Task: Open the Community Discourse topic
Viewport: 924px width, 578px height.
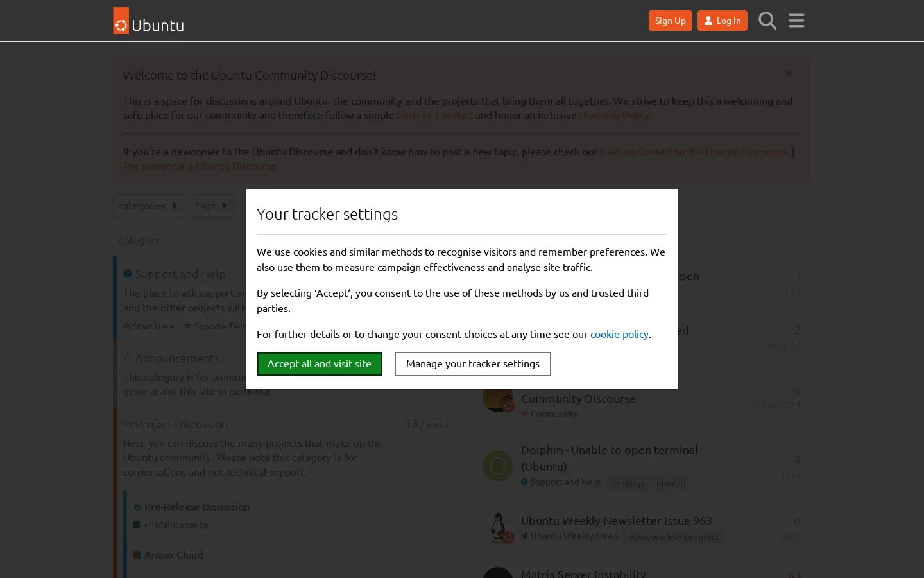Action: tap(578, 399)
